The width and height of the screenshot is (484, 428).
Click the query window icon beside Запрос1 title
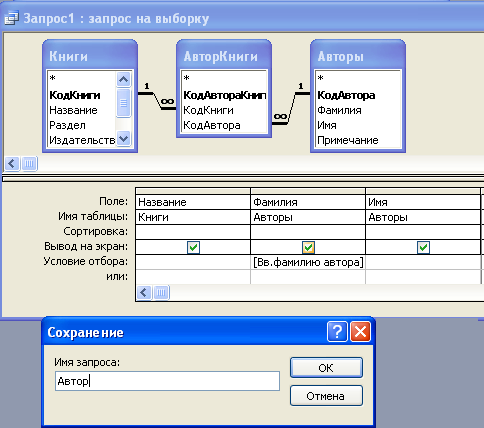pyautogui.click(x=11, y=18)
